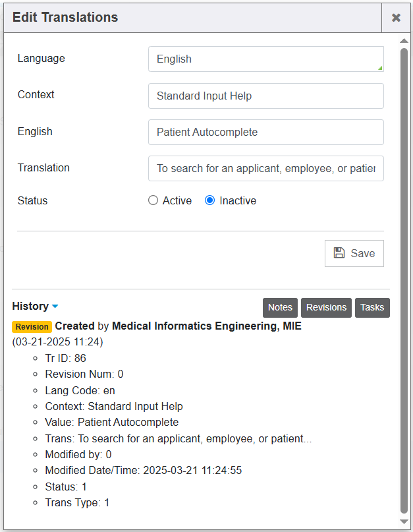Click the vertical scrollbar thumb
The image size is (413, 532).
(404, 277)
